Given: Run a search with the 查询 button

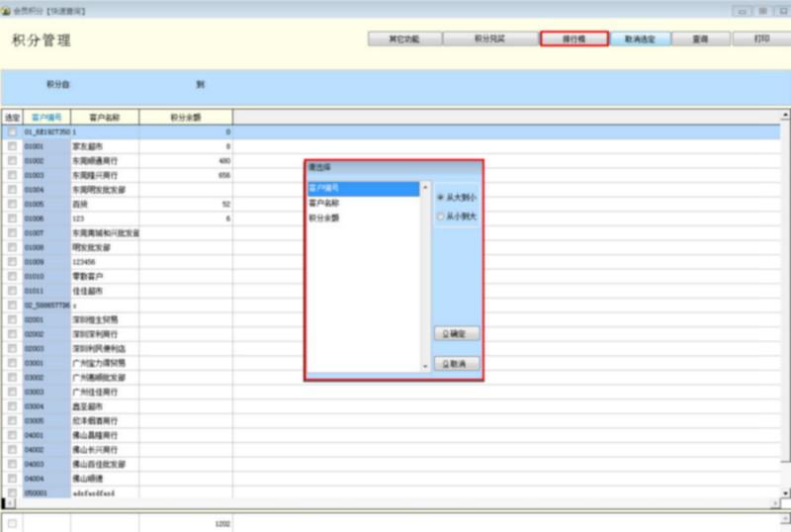Looking at the screenshot, I should [x=700, y=39].
